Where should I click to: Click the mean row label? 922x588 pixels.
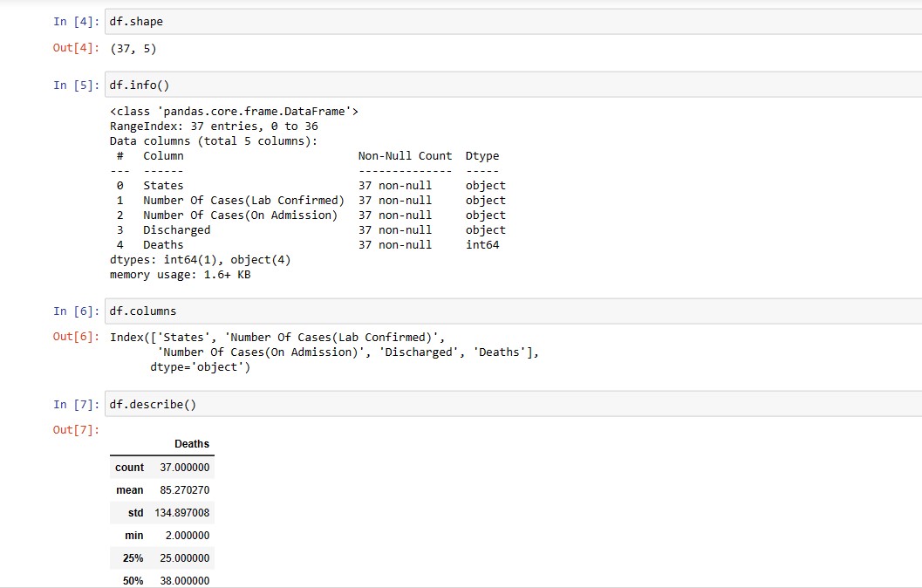click(130, 489)
